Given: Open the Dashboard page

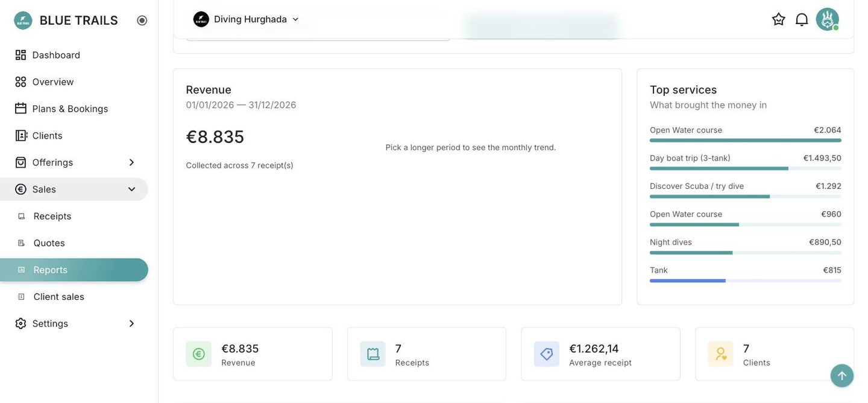Looking at the screenshot, I should click(74, 55).
